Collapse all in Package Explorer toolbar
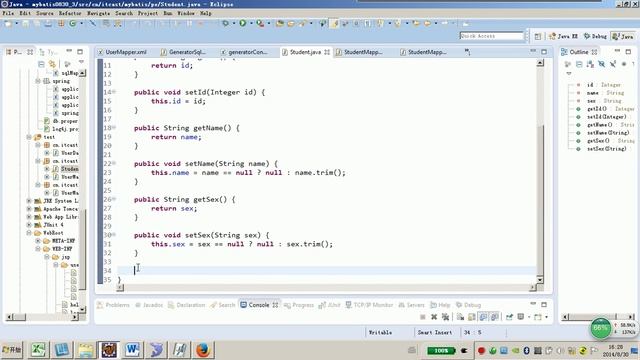This screenshot has width=640, height=360. [41, 64]
